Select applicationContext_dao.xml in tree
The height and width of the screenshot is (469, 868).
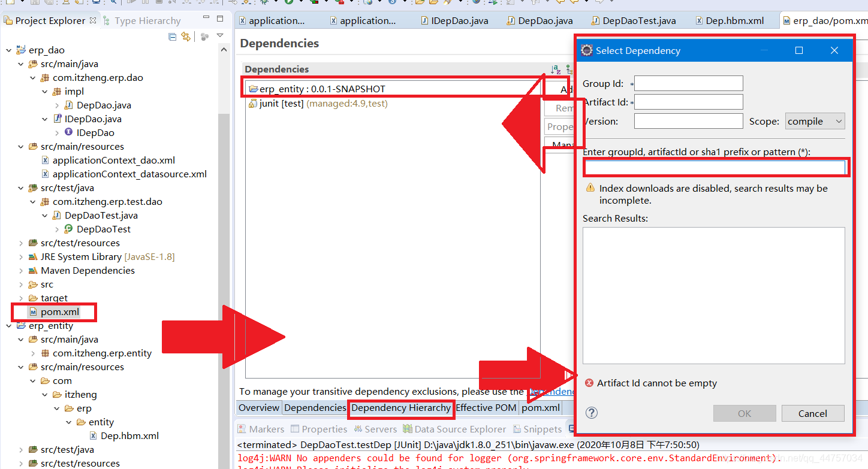[114, 160]
